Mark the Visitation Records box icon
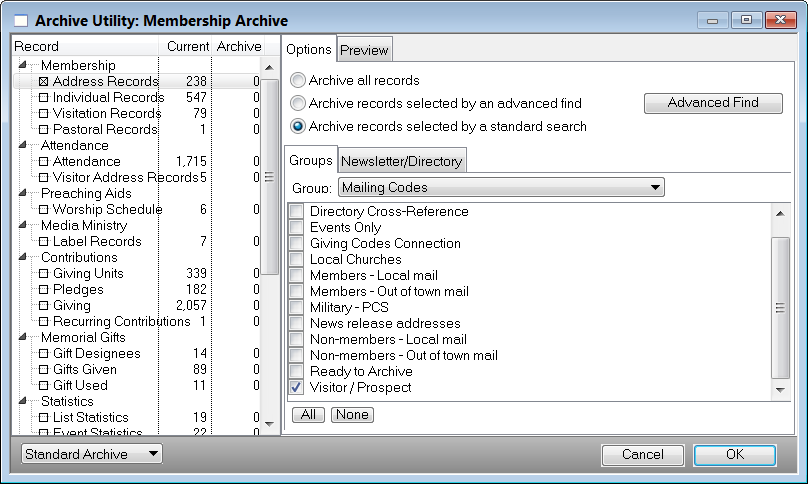 coord(43,114)
